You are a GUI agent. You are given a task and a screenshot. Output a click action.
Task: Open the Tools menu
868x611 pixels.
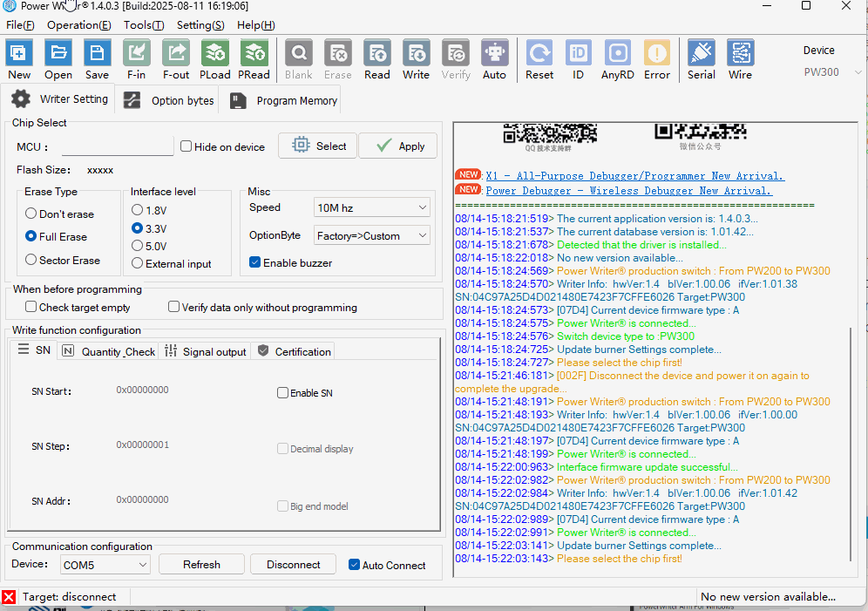[x=144, y=25]
